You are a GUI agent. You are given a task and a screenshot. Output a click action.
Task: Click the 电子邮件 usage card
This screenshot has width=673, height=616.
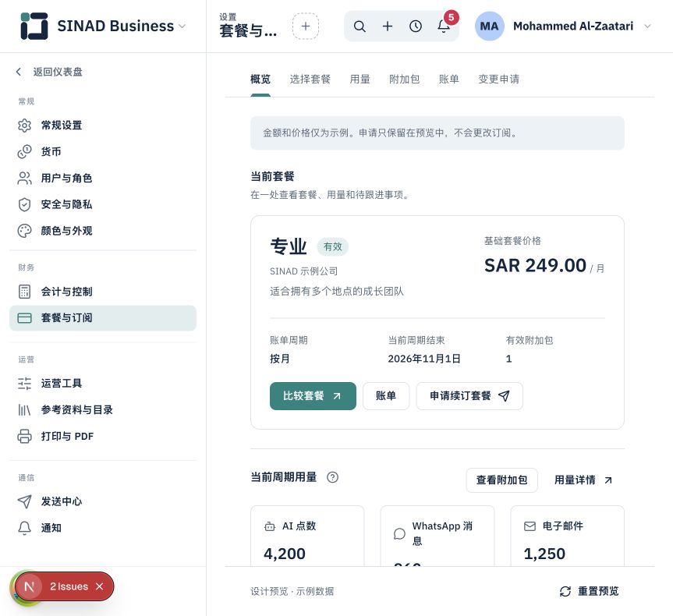tap(567, 536)
